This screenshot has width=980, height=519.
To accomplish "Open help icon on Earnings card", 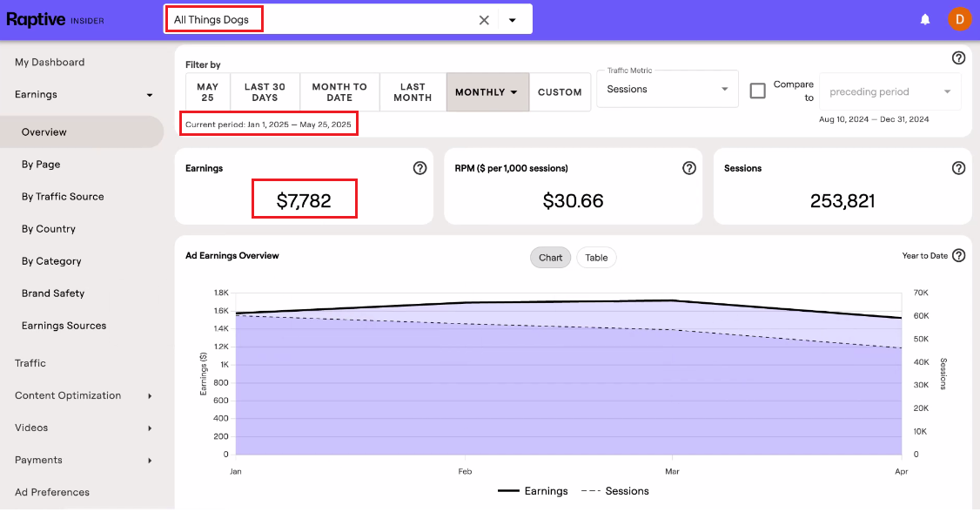I will (x=420, y=168).
